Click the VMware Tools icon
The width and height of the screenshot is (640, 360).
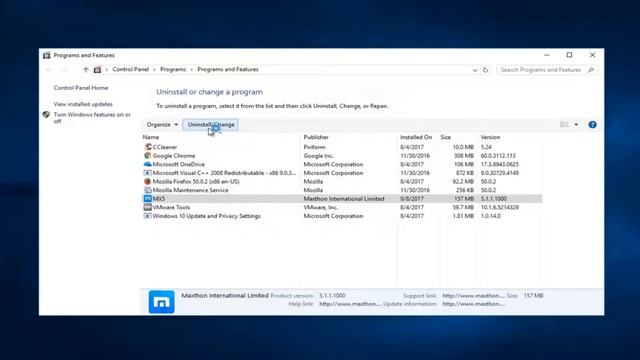tap(148, 207)
